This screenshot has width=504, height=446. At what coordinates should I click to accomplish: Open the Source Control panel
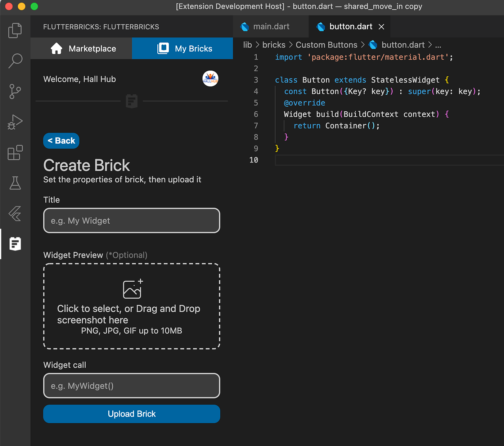point(15,92)
